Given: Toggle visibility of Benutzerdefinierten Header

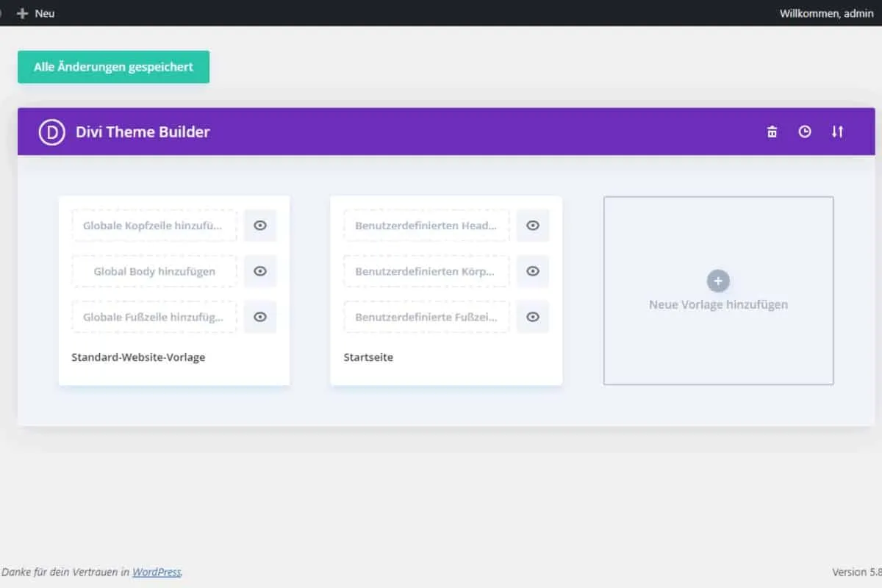Looking at the screenshot, I should point(533,226).
